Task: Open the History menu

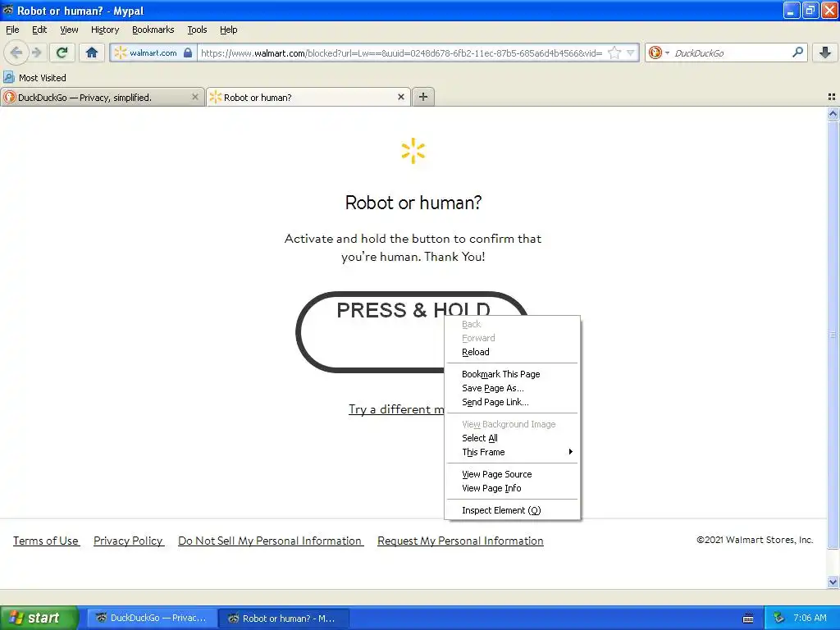Action: click(105, 30)
